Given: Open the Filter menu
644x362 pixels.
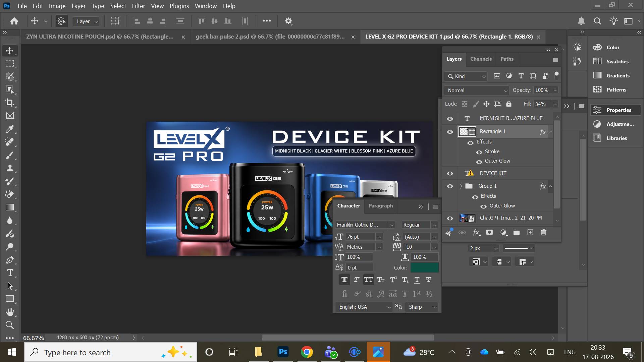Looking at the screenshot, I should 138,6.
